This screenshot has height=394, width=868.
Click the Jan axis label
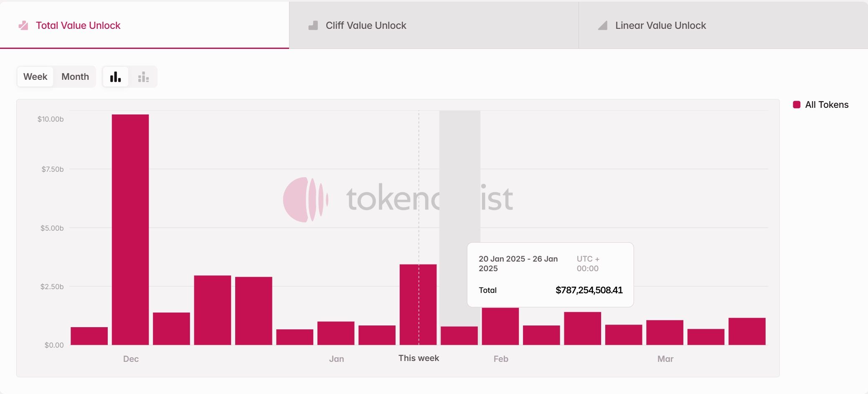pyautogui.click(x=337, y=359)
